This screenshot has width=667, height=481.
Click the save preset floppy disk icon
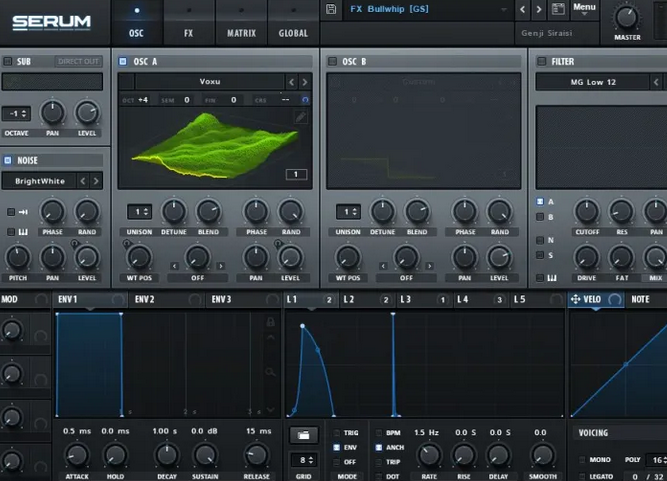click(x=331, y=9)
